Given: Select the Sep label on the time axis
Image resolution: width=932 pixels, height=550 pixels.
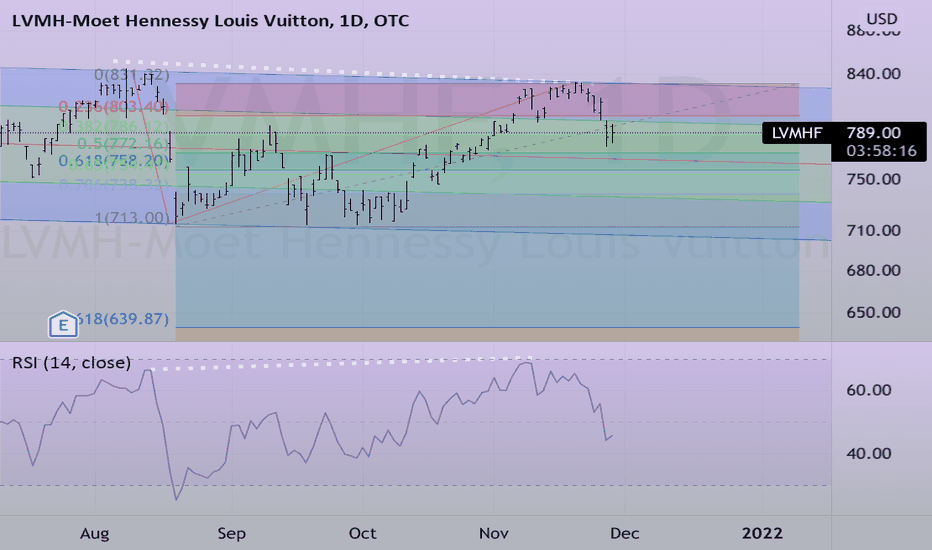Looking at the screenshot, I should [231, 533].
